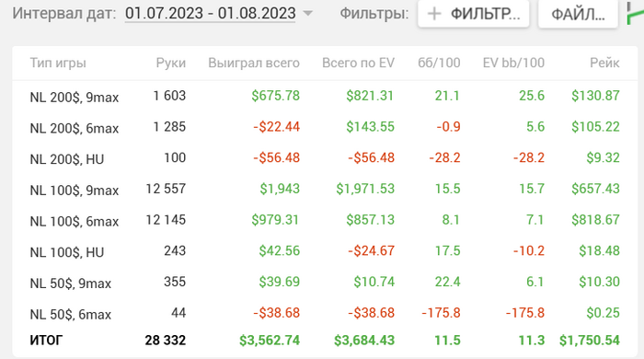Viewport: 644px width, 359px height.
Task: Select the NL 100$, HU row
Action: 325,251
